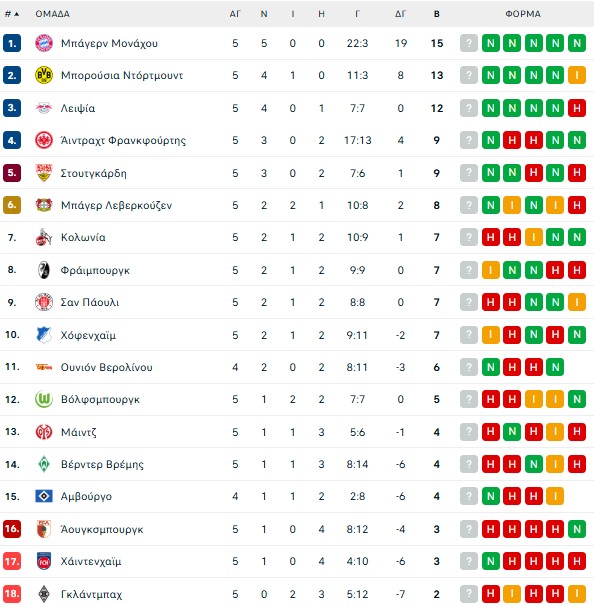
Task: Open the Ουνιόν Βερολίνου team link
Action: (x=106, y=367)
